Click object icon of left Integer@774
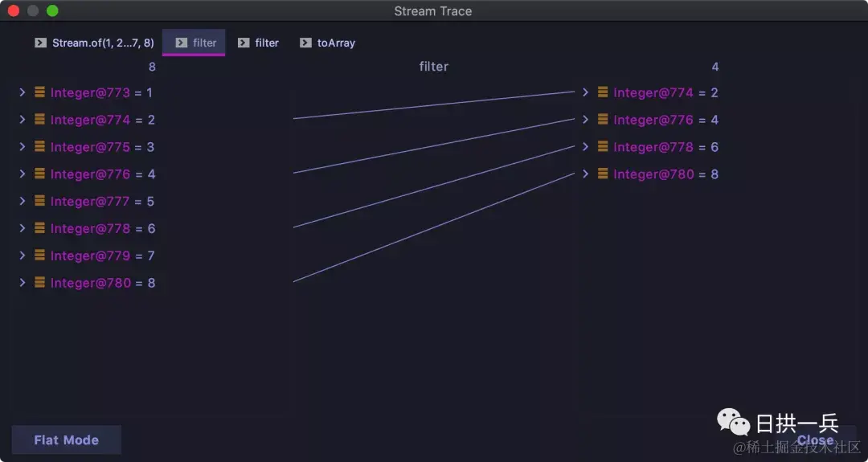 [x=40, y=119]
